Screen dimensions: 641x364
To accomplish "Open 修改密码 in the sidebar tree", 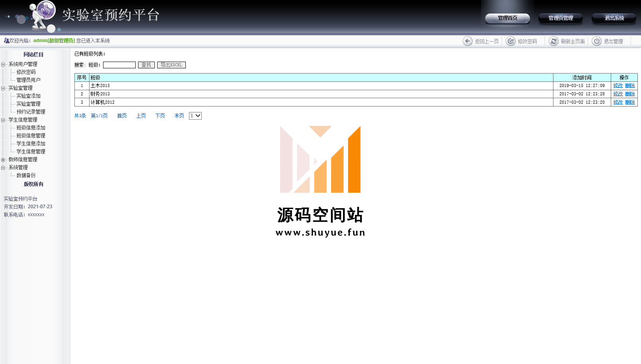I will [26, 72].
